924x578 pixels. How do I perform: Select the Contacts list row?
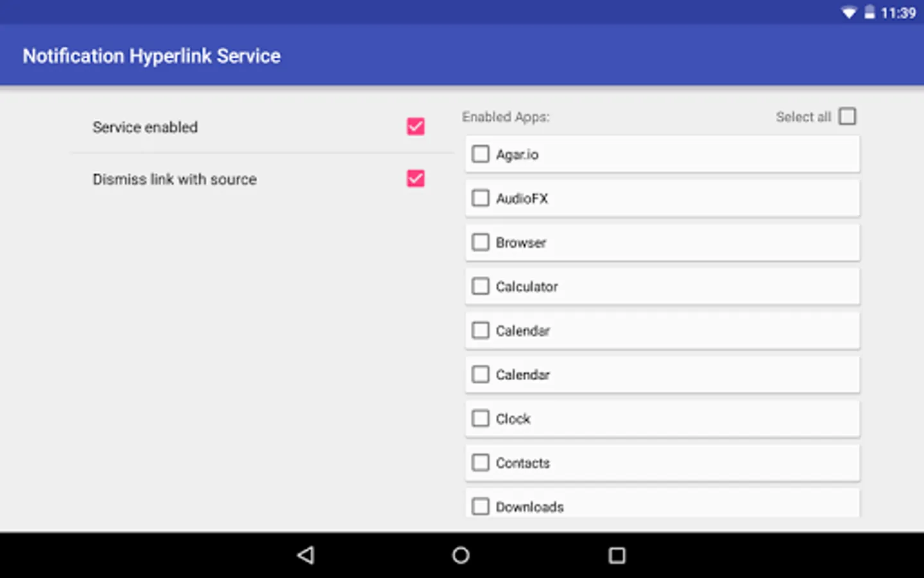click(x=662, y=462)
